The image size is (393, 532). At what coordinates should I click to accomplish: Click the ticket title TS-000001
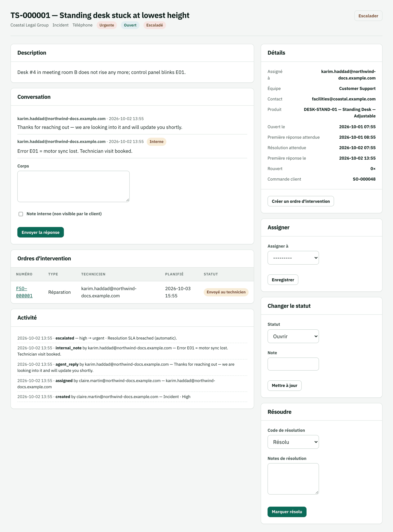point(100,15)
